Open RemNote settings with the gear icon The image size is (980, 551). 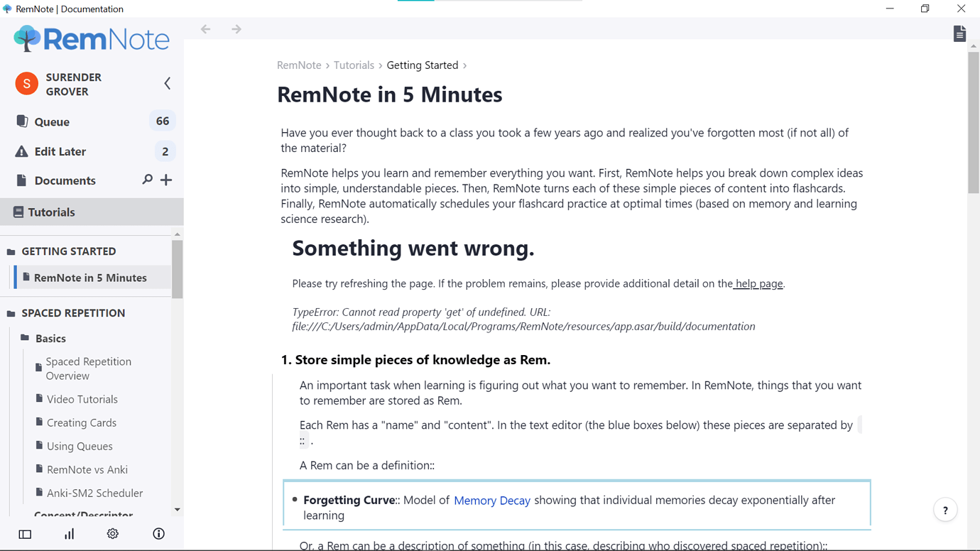112,533
